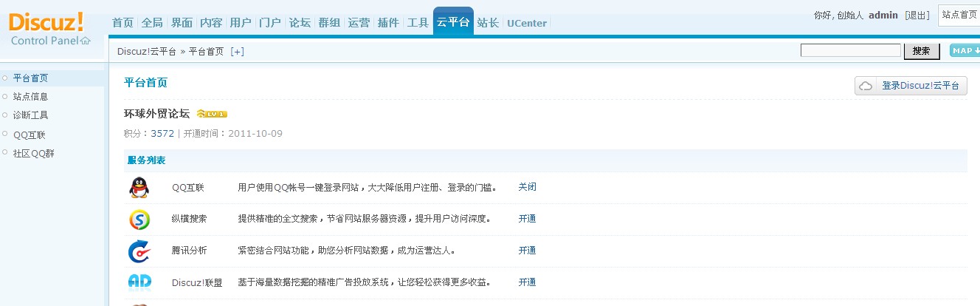
Task: Click the [+] add shortcut link in breadcrumb
Action: point(237,51)
